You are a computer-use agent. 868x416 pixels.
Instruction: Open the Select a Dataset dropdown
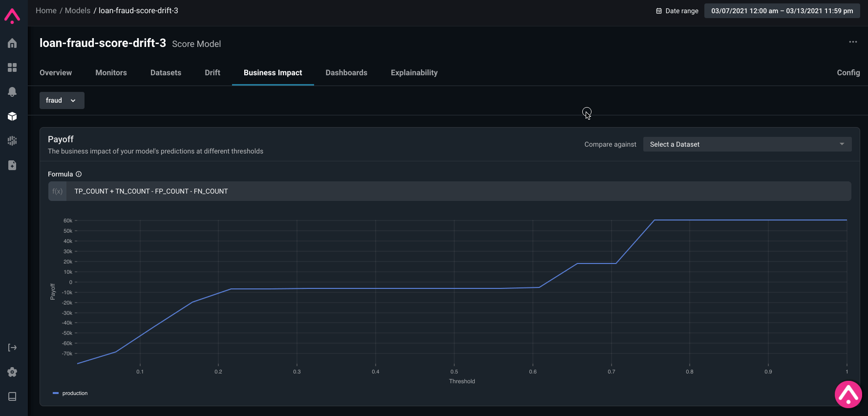click(747, 144)
